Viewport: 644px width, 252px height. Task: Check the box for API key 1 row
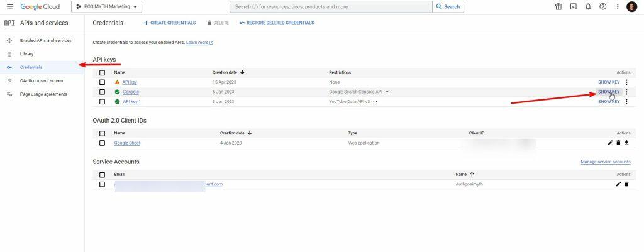pyautogui.click(x=103, y=102)
